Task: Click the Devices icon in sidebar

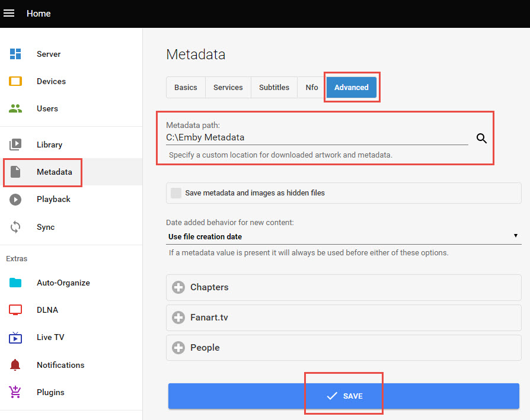Action: 15,81
